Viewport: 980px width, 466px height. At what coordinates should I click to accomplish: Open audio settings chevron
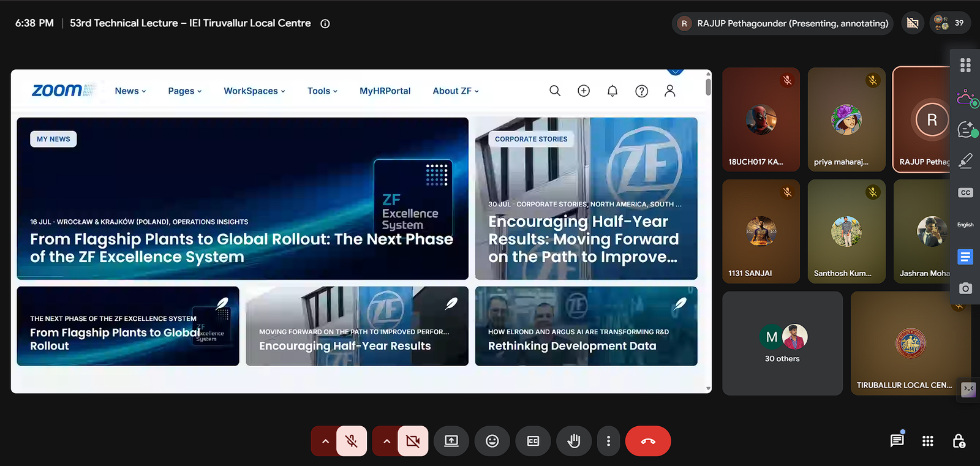[325, 441]
